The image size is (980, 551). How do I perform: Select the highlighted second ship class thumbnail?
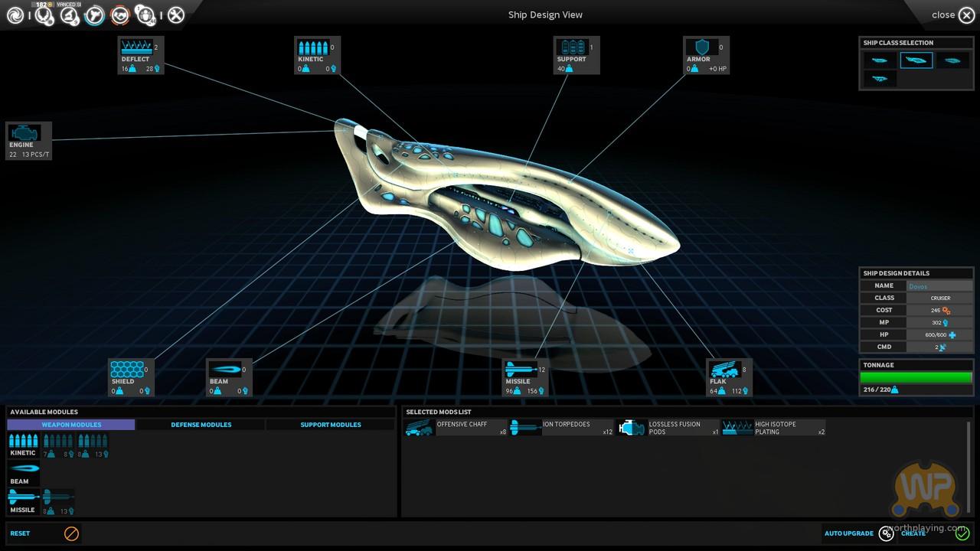coord(916,60)
